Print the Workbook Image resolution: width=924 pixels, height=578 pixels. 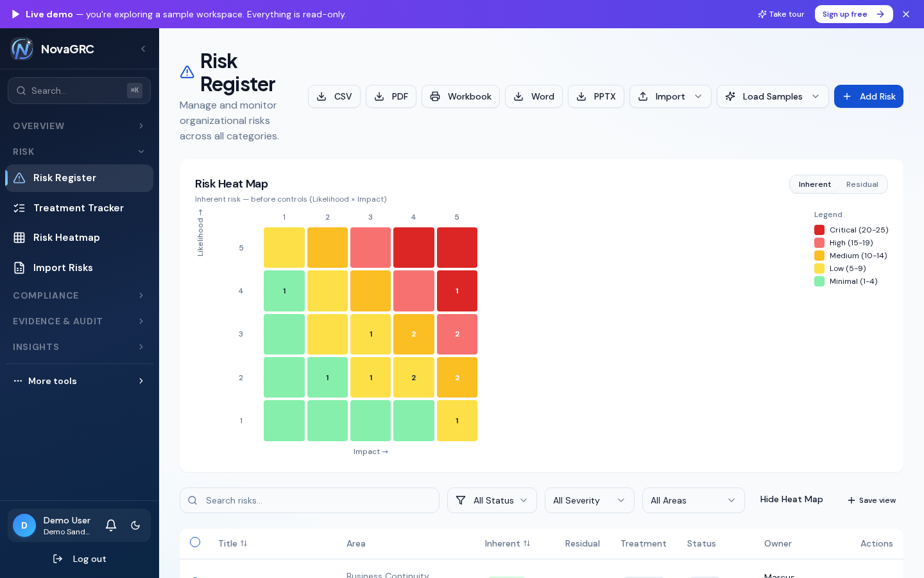pyautogui.click(x=461, y=96)
